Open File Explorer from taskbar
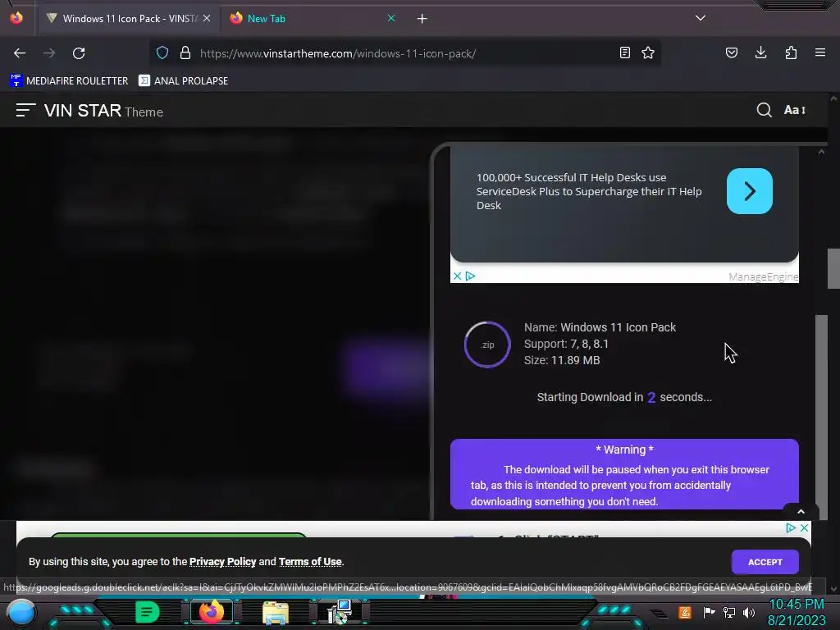 coord(276,613)
